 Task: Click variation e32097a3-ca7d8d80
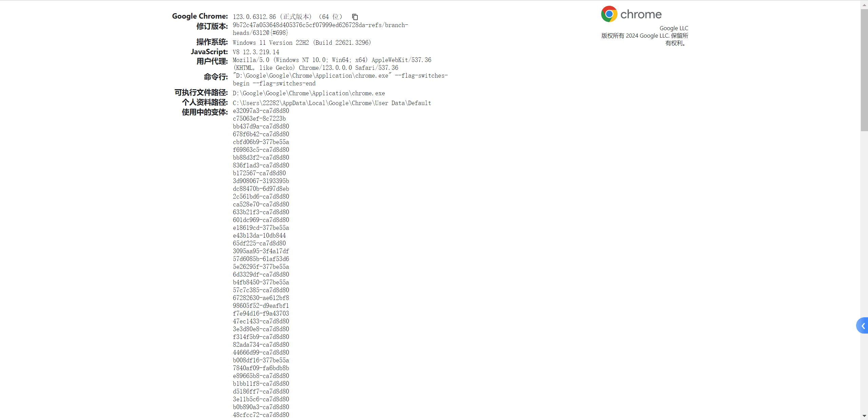pos(261,111)
